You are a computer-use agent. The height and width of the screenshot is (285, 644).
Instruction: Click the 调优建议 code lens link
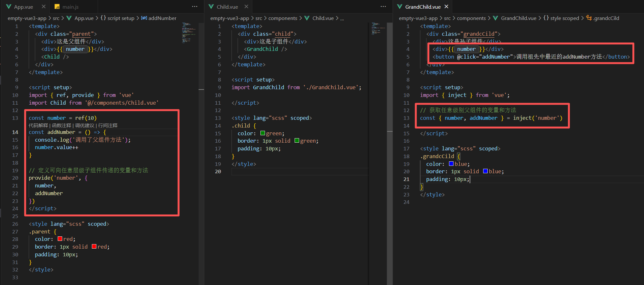point(85,125)
